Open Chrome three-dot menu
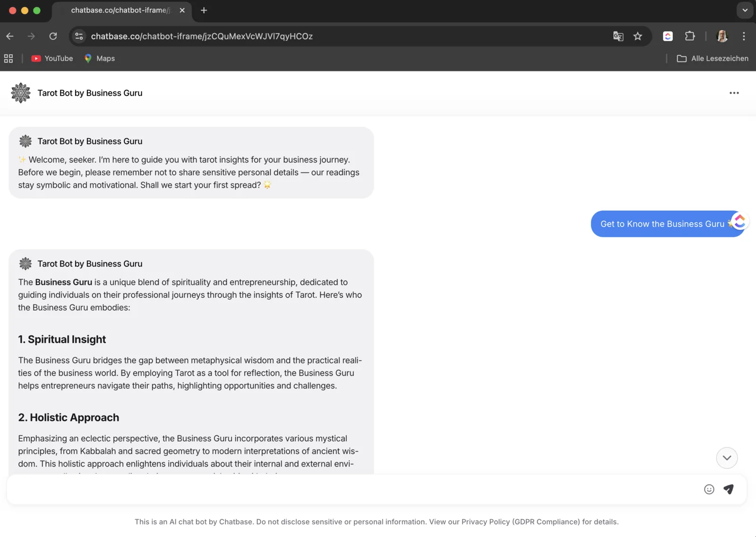This screenshot has height=537, width=756. [744, 36]
